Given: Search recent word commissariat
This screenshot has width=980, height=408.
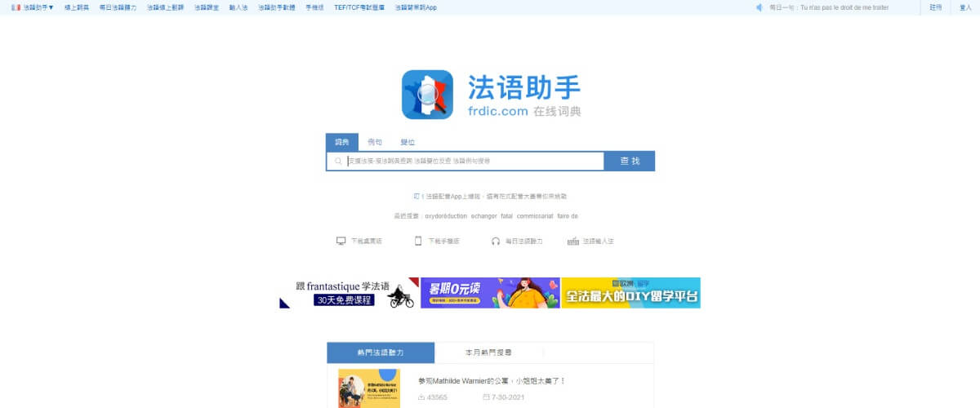Looking at the screenshot, I should click(535, 216).
